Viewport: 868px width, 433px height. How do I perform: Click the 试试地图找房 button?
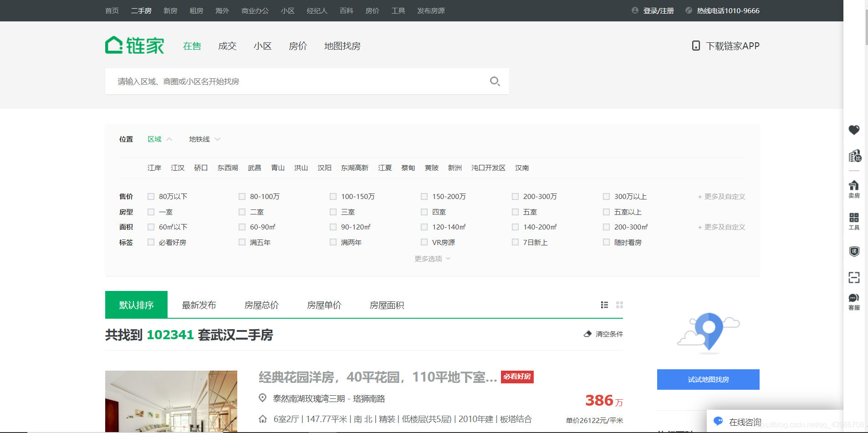point(708,379)
